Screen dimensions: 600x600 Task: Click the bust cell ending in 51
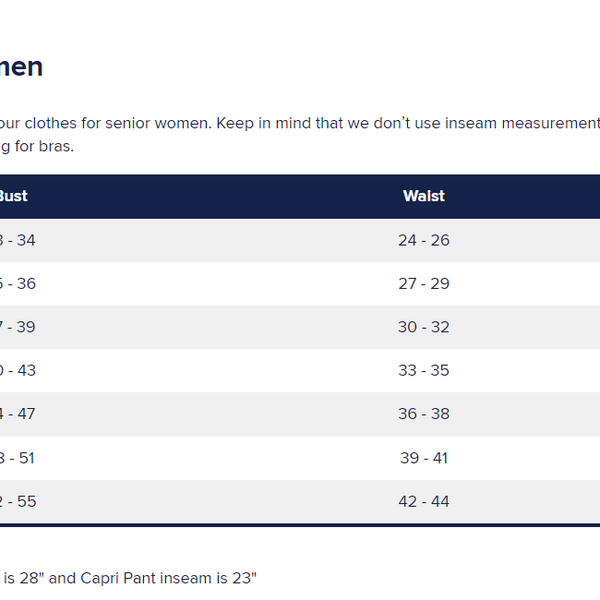pyautogui.click(x=18, y=458)
